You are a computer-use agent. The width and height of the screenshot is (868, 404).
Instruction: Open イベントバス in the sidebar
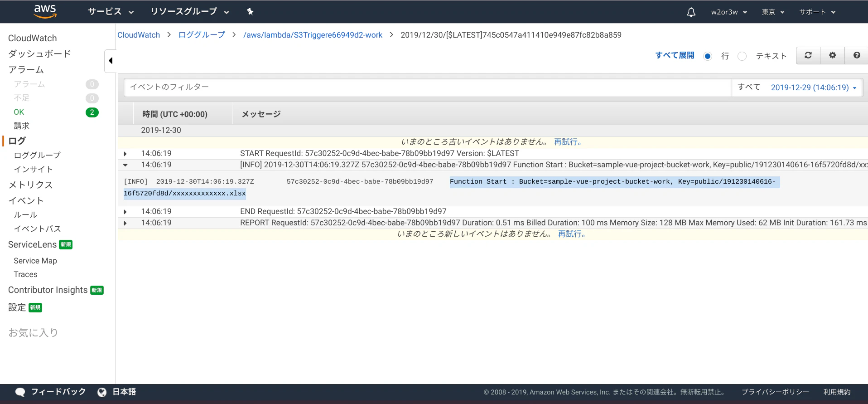point(37,229)
